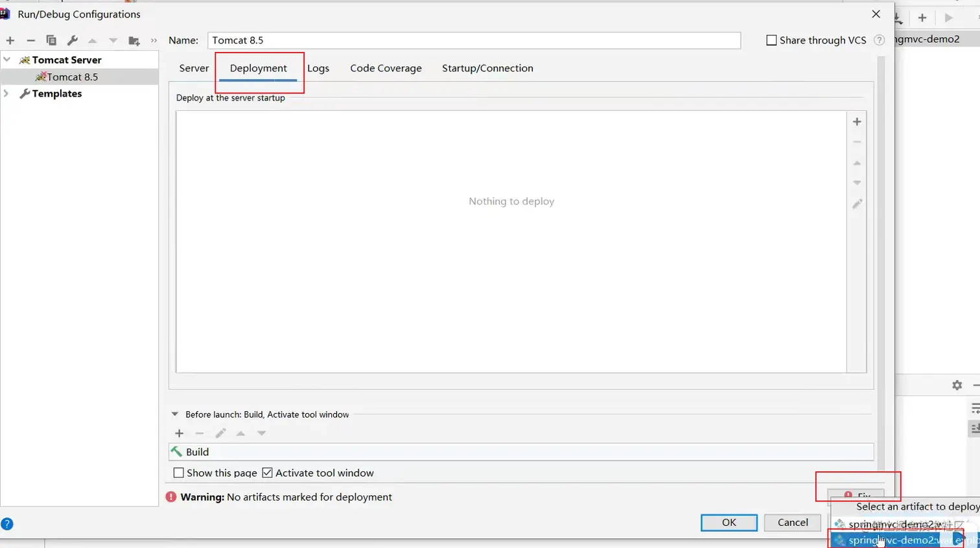The width and height of the screenshot is (980, 548).
Task: Edit the selected deploy list artifact
Action: [857, 204]
